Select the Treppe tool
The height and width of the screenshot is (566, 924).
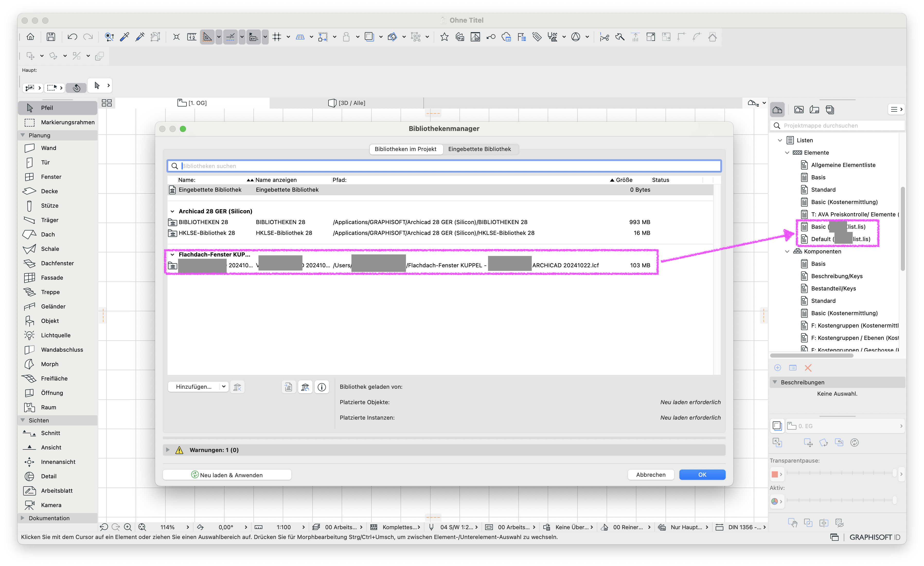pos(57,292)
